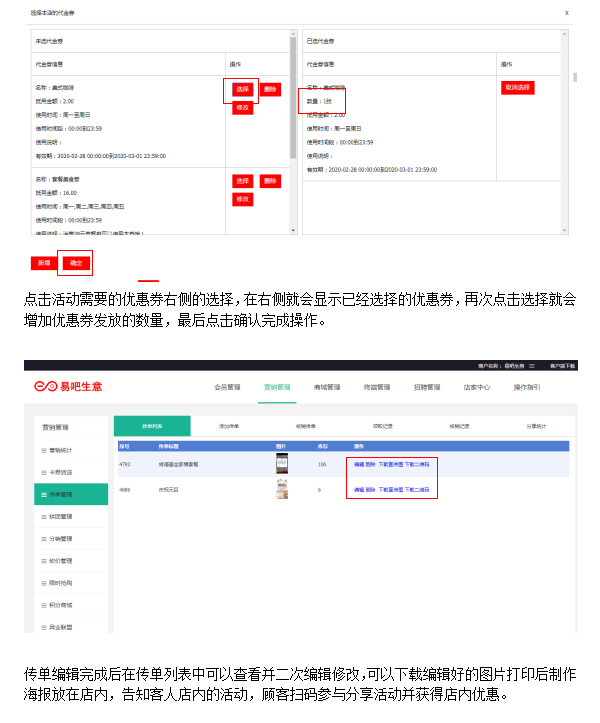Click the second flyer's thumbnail image
The image size is (600, 723).
(x=282, y=489)
